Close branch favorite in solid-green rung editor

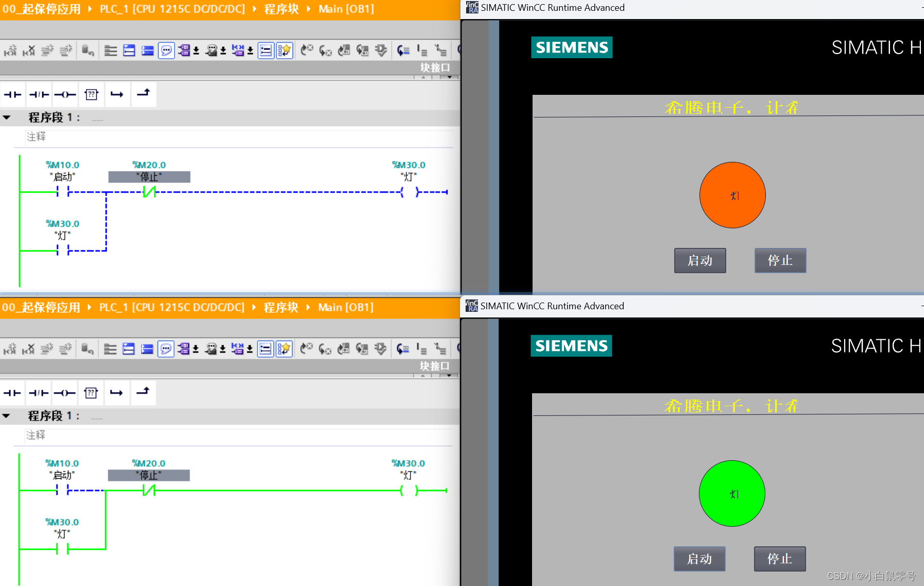click(143, 393)
